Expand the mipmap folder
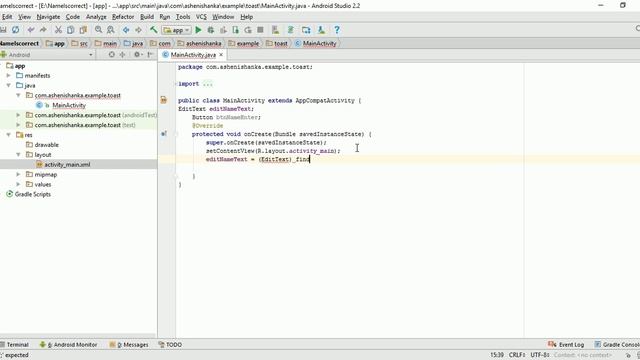 point(18,174)
